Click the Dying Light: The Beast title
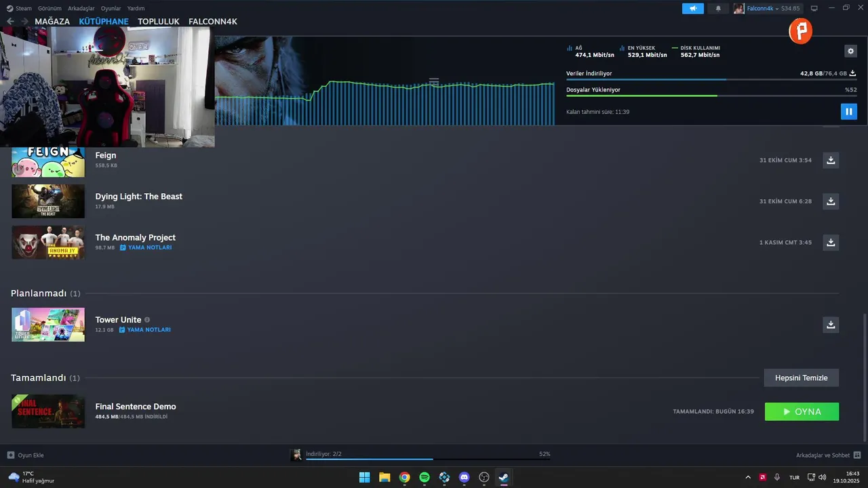This screenshot has height=488, width=868. tap(139, 197)
